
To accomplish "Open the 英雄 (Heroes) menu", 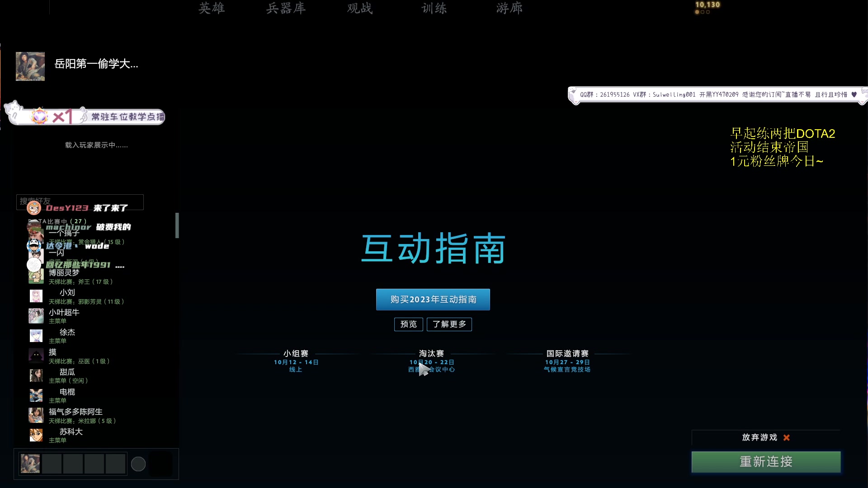I will pos(211,8).
